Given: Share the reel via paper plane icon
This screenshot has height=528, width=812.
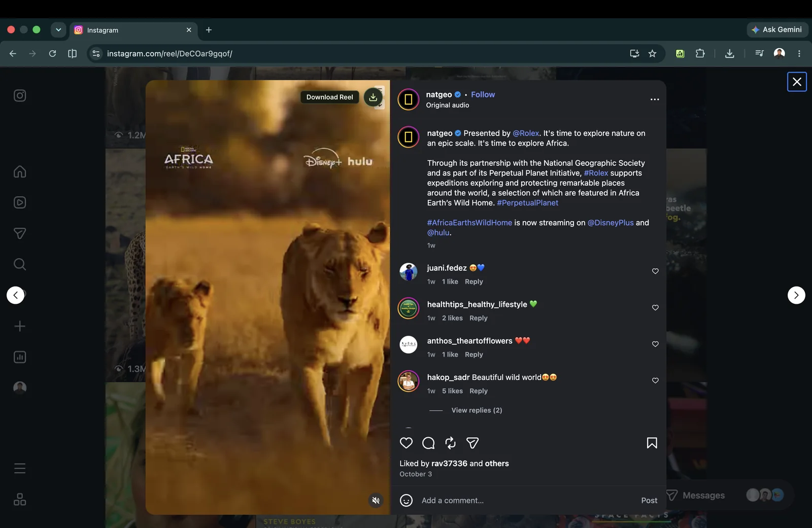Looking at the screenshot, I should pos(472,443).
